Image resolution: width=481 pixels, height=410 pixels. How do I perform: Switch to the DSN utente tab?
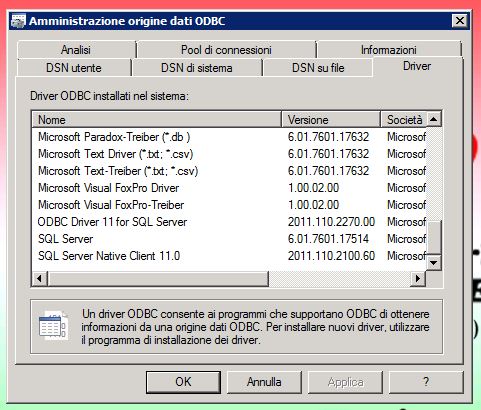pyautogui.click(x=74, y=68)
